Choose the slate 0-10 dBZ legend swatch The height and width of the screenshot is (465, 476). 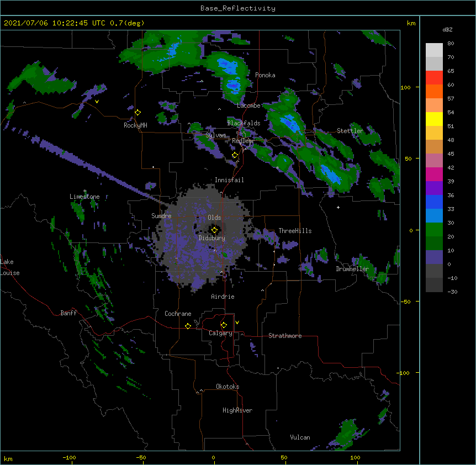434,257
